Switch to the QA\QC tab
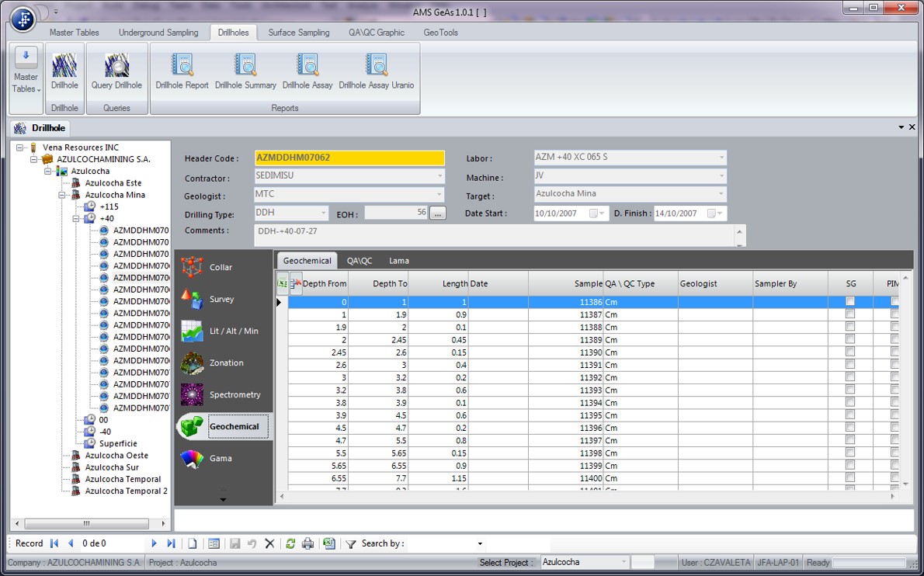The image size is (924, 576). [360, 261]
